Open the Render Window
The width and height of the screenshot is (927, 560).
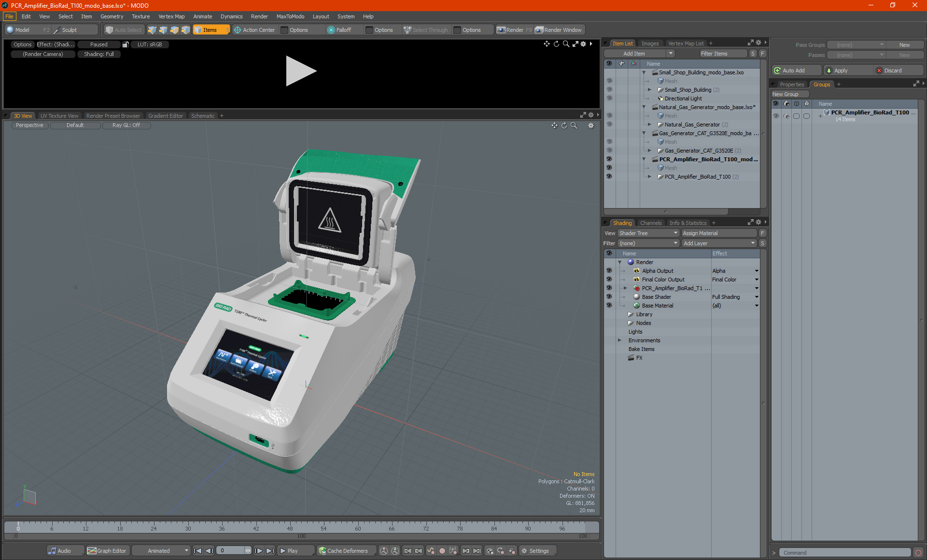click(x=559, y=30)
